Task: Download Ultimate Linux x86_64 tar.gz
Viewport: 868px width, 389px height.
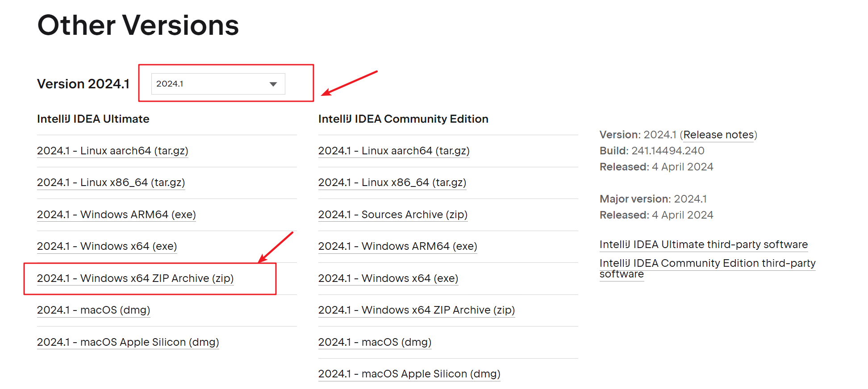Action: click(111, 182)
